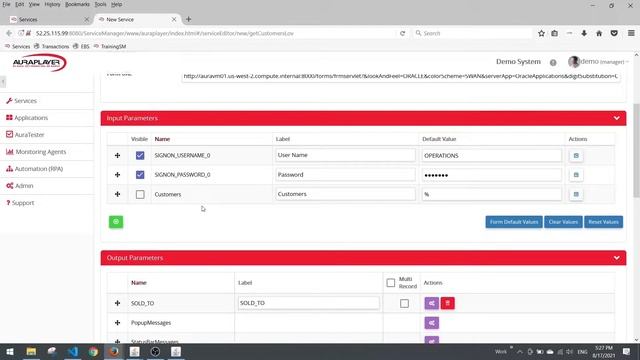Click the help question mark icon
The image size is (640, 360).
(x=553, y=62)
